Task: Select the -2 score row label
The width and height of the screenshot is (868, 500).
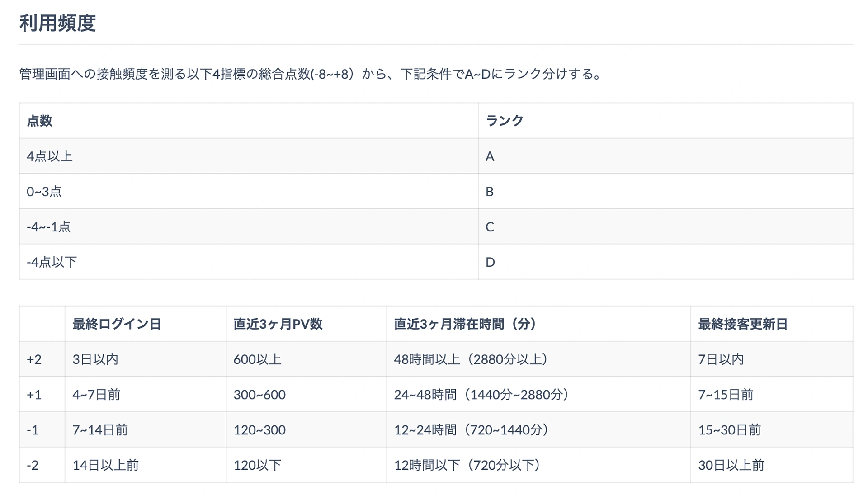Action: point(42,465)
